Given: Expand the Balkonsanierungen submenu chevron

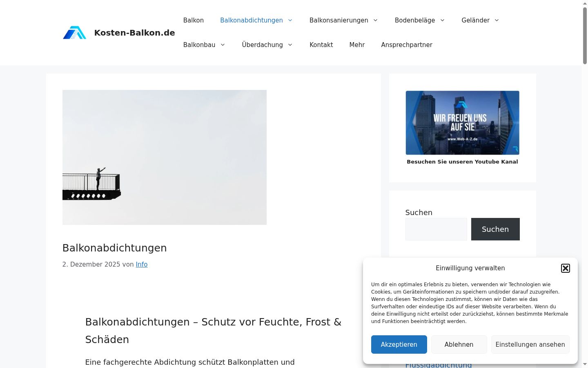Looking at the screenshot, I should pos(375,20).
